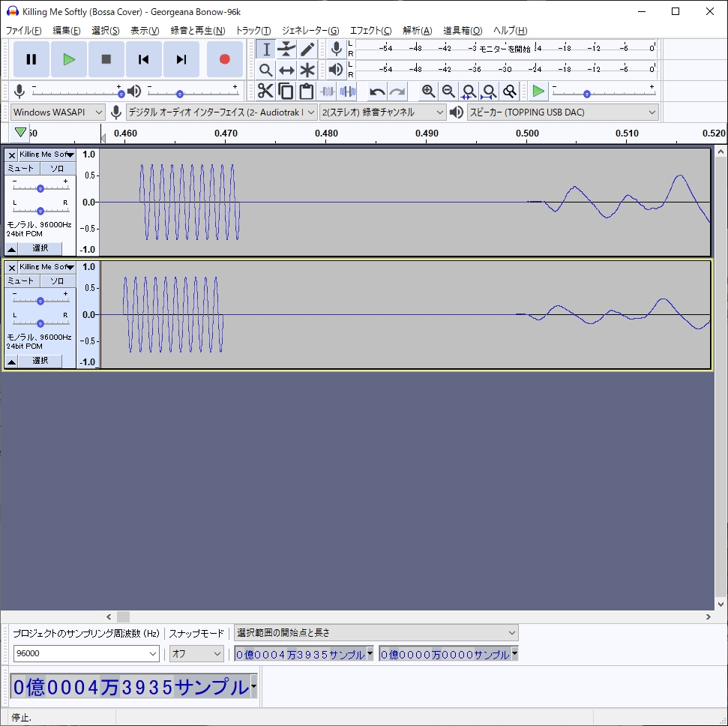Click the Redo arrow icon

(x=397, y=91)
